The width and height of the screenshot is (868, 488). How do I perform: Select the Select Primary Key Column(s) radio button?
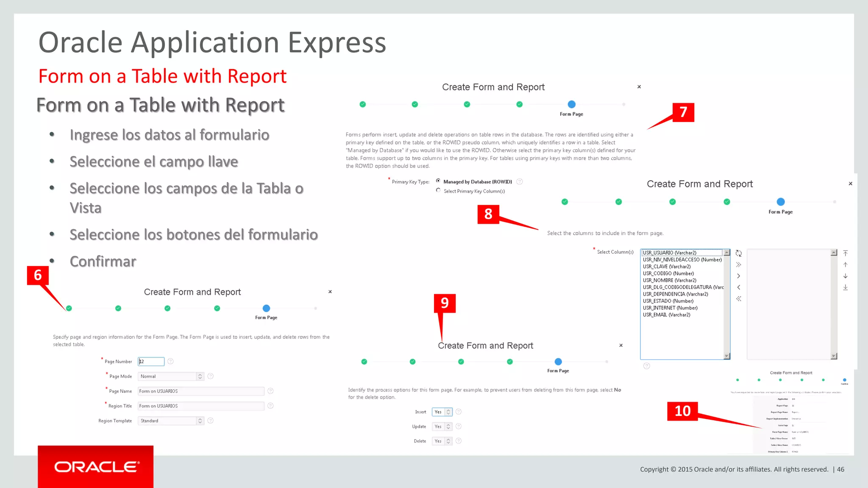[x=438, y=191]
